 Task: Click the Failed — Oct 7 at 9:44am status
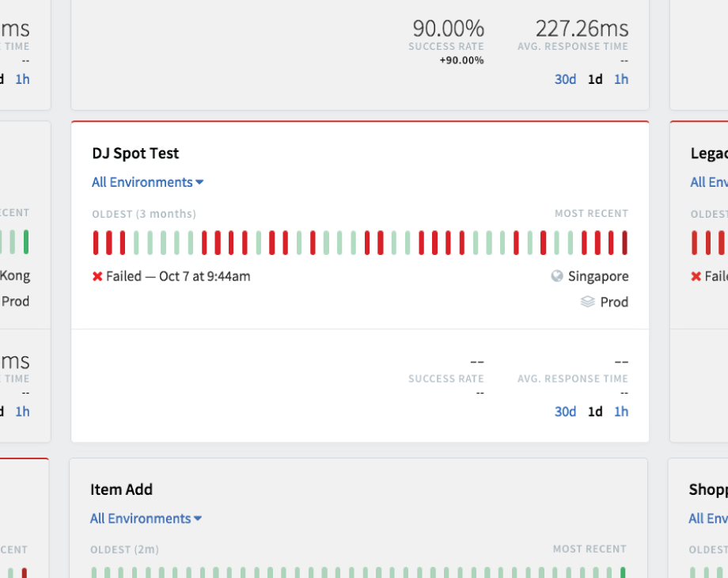pyautogui.click(x=178, y=276)
